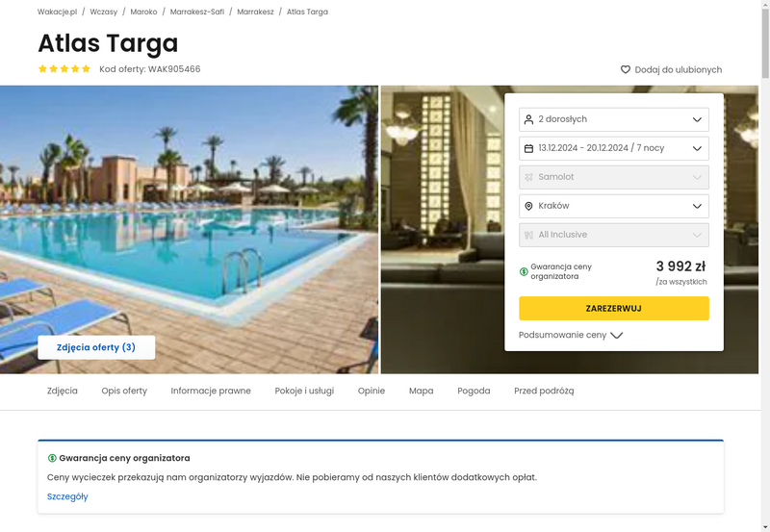Click the airplane icon in the Samolot field
The height and width of the screenshot is (532, 770).
[528, 177]
